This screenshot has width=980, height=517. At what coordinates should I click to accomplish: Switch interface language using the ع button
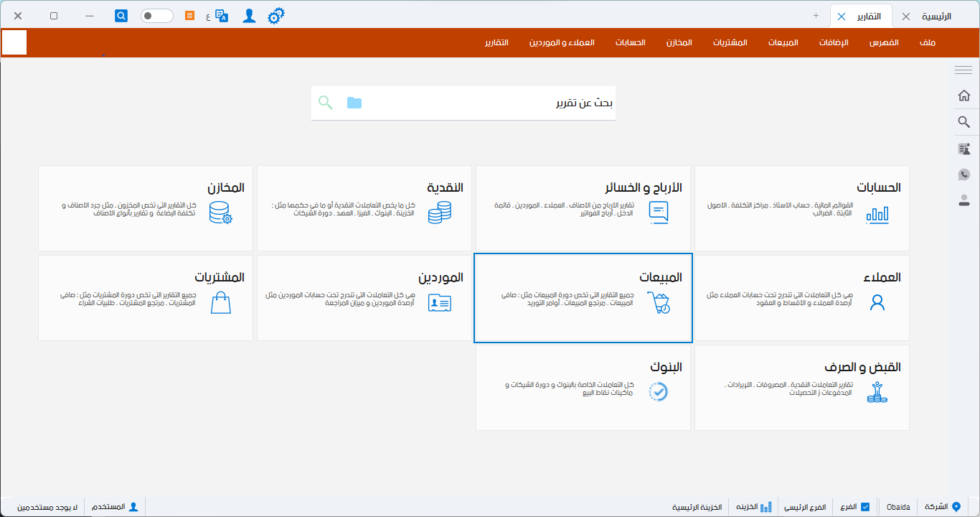[x=207, y=15]
